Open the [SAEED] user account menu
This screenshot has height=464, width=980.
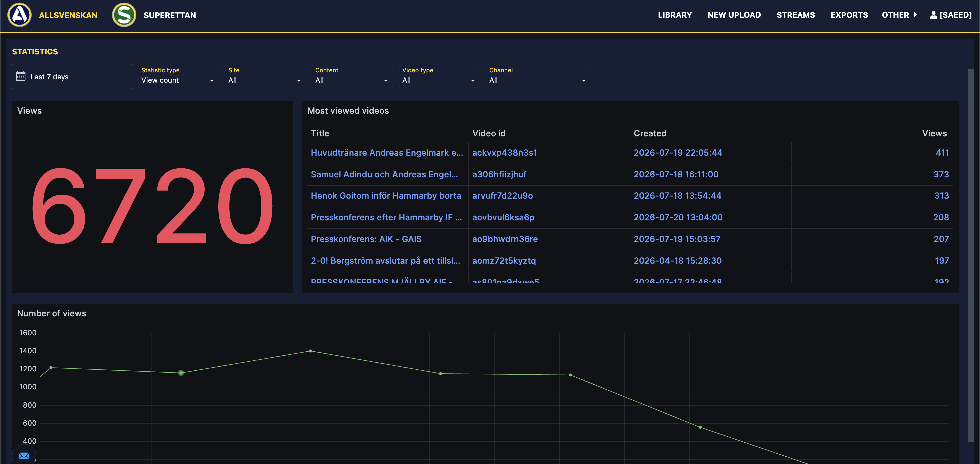pos(951,15)
